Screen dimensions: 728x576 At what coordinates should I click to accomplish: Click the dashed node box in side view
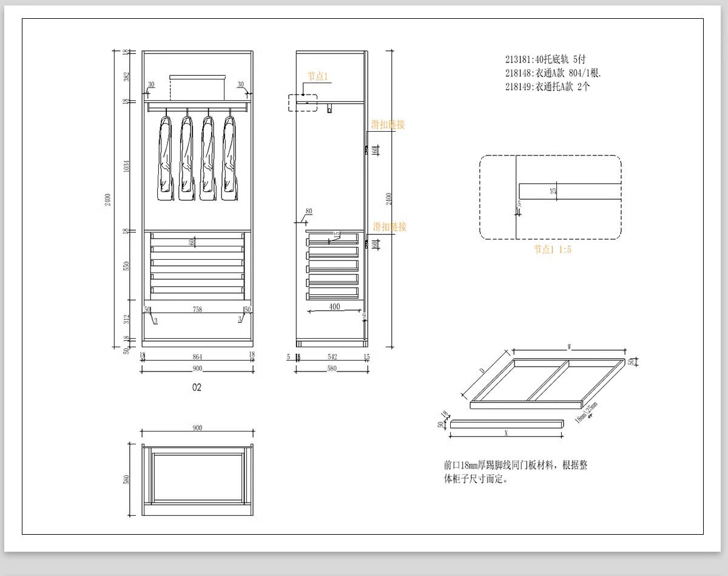click(302, 103)
